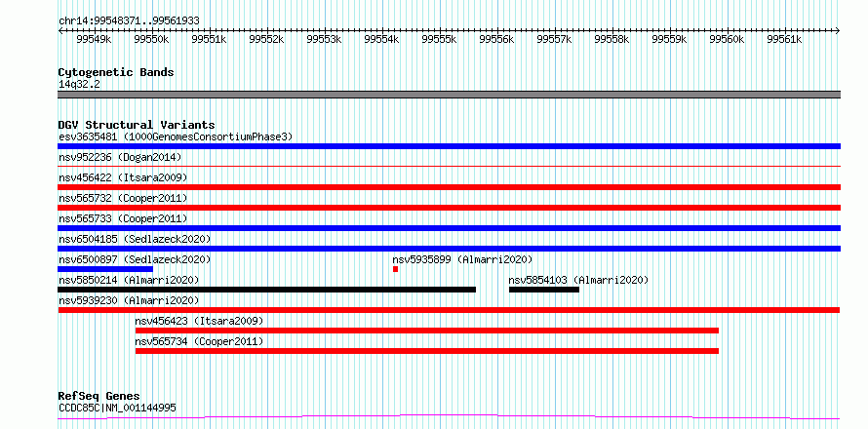Click the 99557k ruler tick label
The height and width of the screenshot is (429, 868).
click(555, 39)
